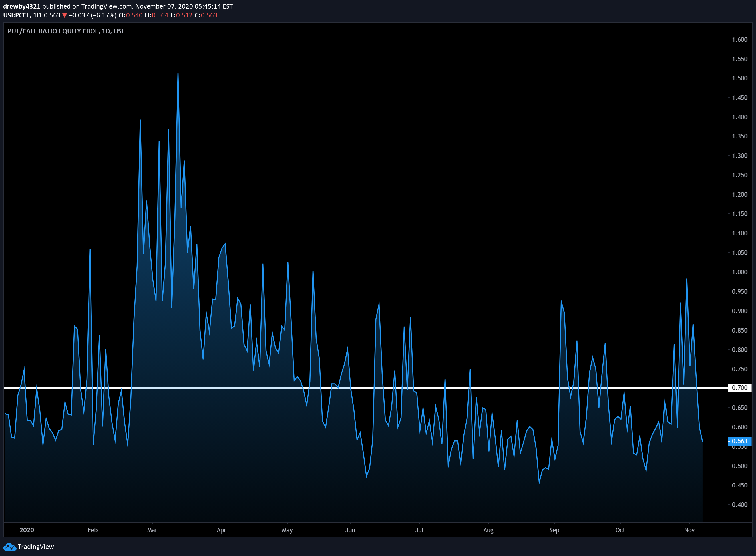Click the blue 0.563 current price label
Screen dimensions: 756x556
pyautogui.click(x=739, y=441)
